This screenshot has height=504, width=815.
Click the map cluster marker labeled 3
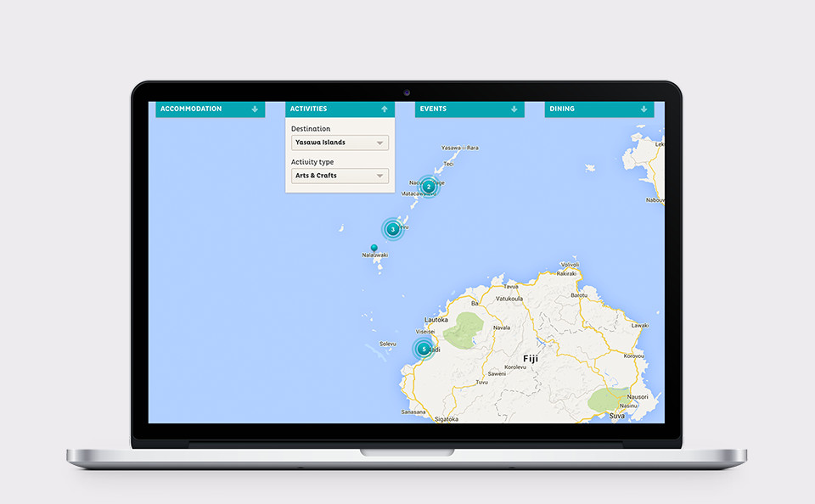[x=393, y=229]
